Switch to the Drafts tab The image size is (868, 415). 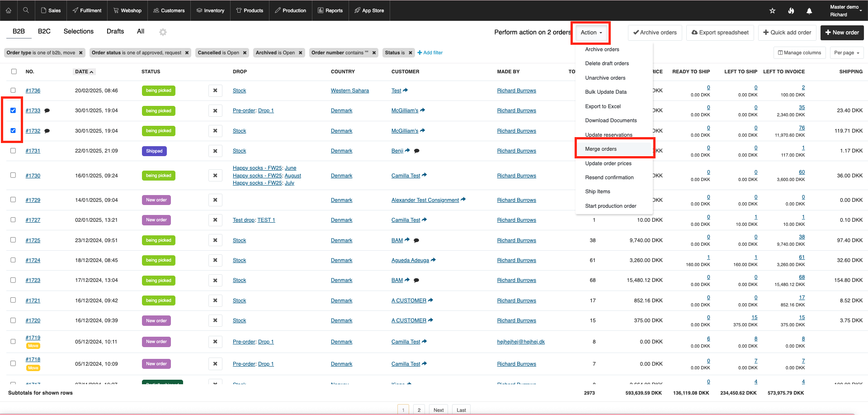[x=115, y=31]
